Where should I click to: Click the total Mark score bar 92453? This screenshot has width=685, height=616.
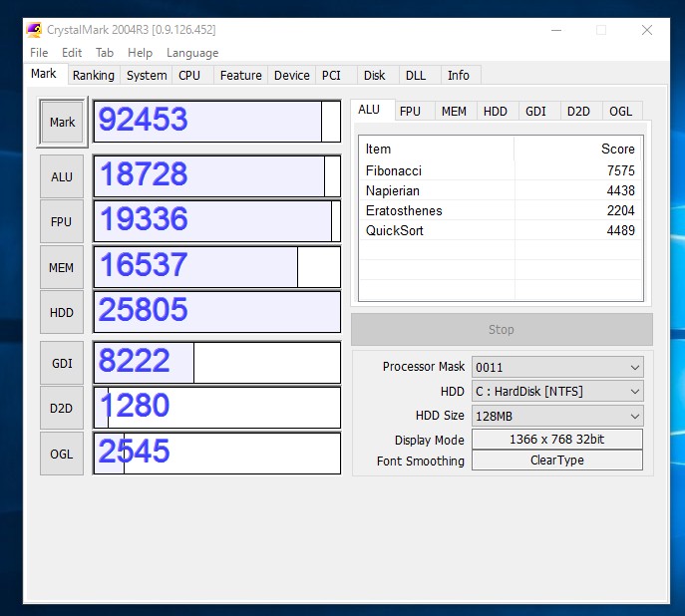tap(217, 122)
